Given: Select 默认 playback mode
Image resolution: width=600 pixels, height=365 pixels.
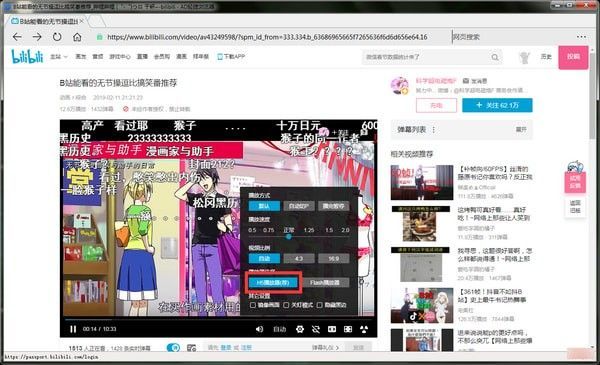Looking at the screenshot, I should coord(264,206).
